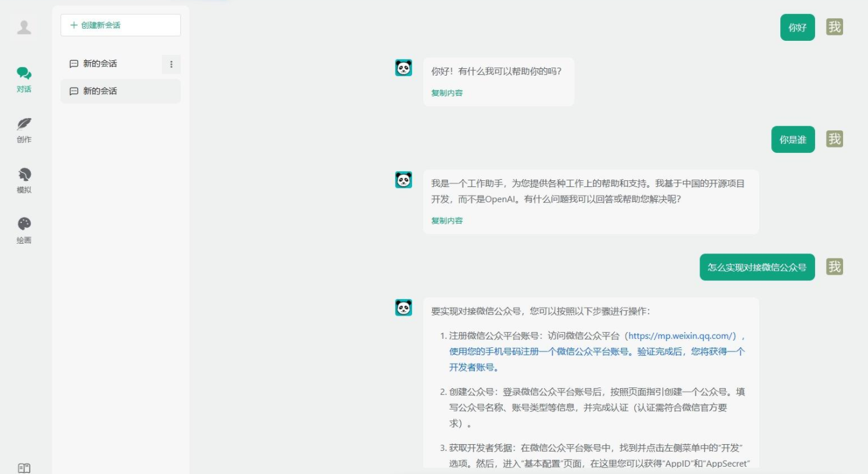Click the book icon at sidebar bottom
Screen dimensions: 868x474
point(24,468)
